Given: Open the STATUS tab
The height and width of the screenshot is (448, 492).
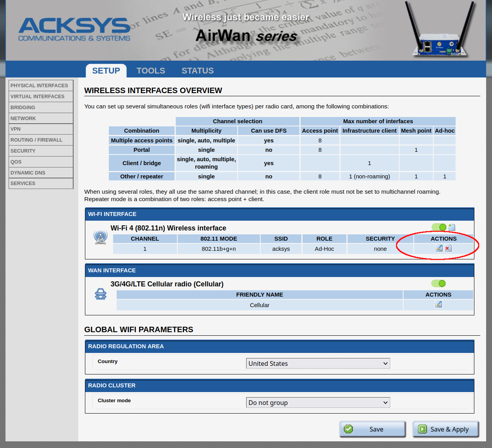Looking at the screenshot, I should point(198,71).
